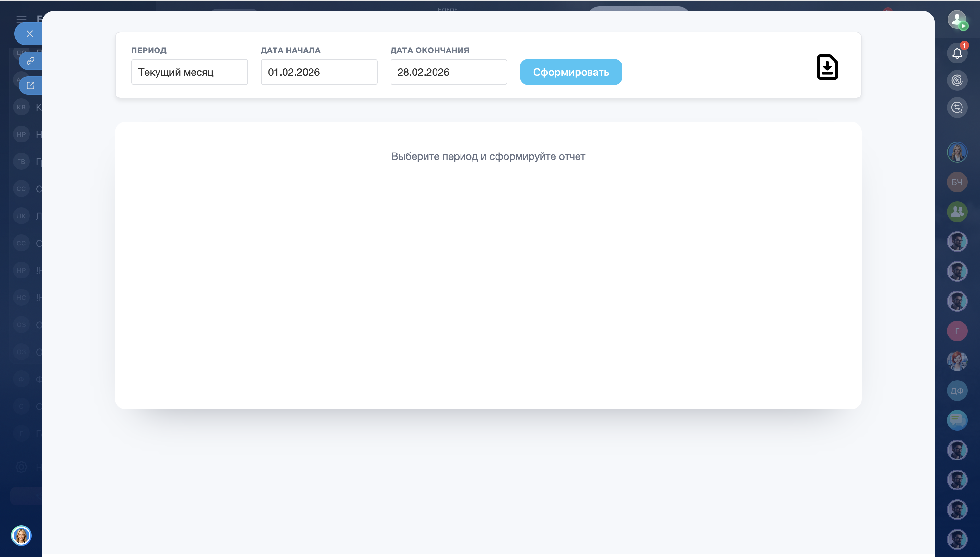Viewport: 980px width, 557px height.
Task: Select the blonde woman avatar in right sidebar
Action: tap(957, 152)
